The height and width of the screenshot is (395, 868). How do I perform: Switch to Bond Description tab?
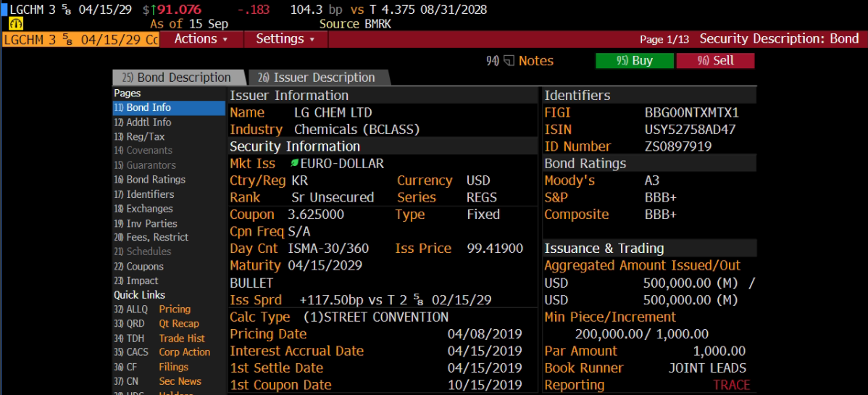click(x=177, y=78)
